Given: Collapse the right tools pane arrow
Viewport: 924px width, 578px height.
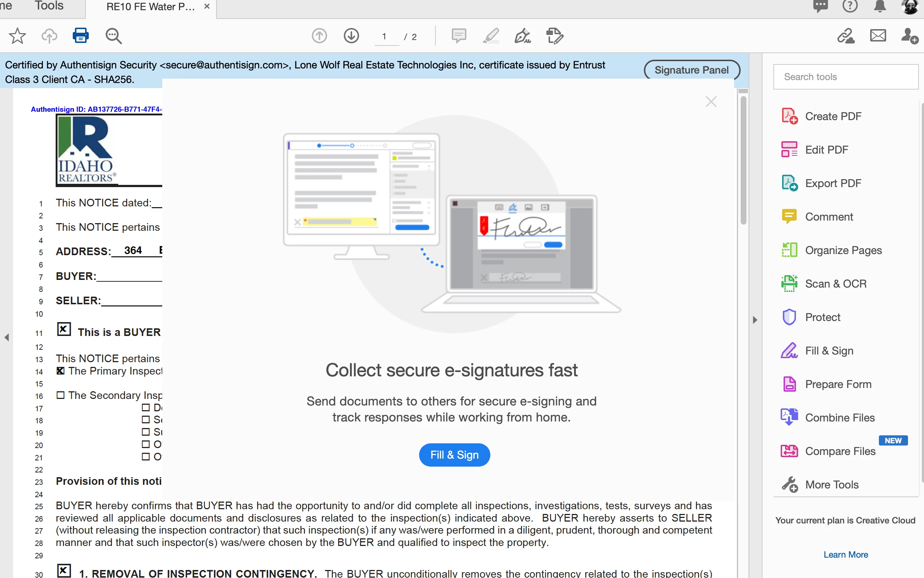Looking at the screenshot, I should [x=755, y=320].
